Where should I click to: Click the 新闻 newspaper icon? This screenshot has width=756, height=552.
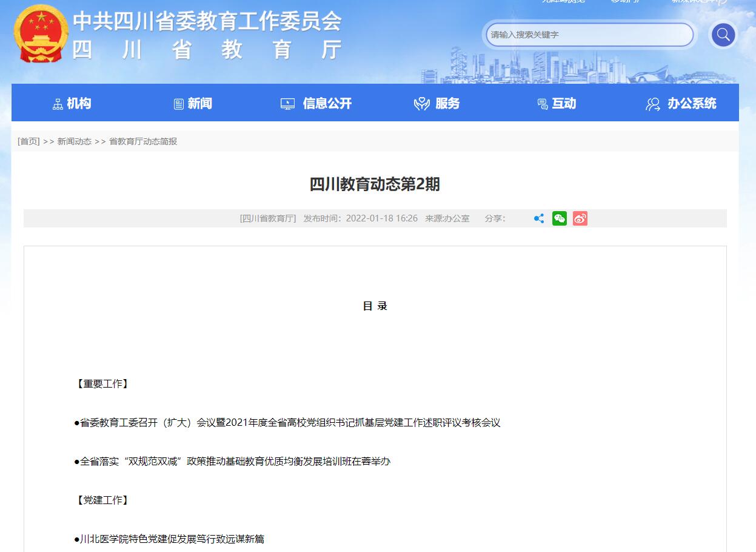179,104
